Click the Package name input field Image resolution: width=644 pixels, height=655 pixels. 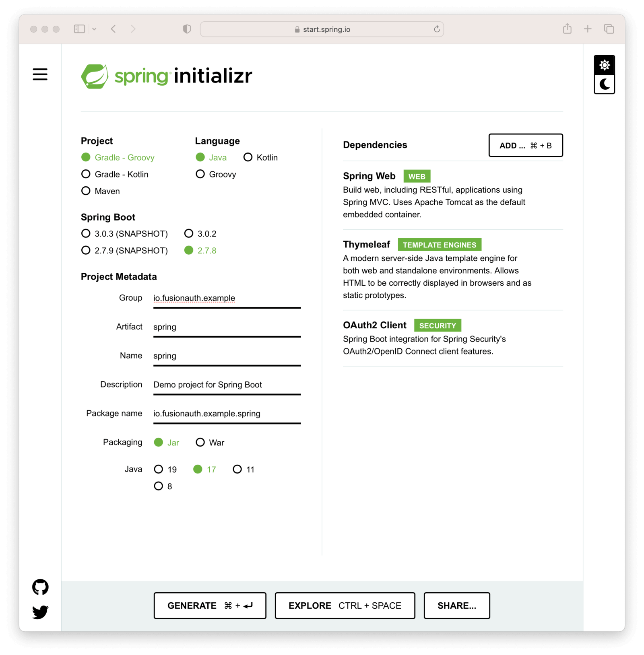[x=227, y=414]
